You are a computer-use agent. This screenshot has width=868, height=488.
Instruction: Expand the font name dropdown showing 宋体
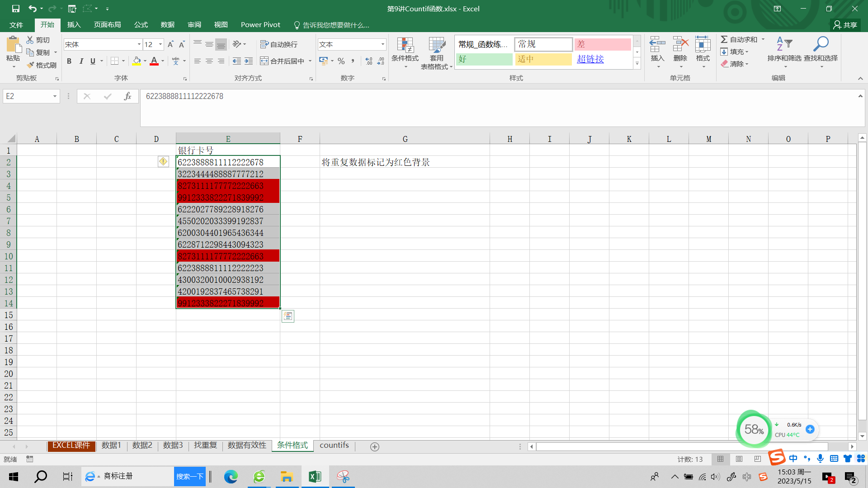(x=139, y=44)
